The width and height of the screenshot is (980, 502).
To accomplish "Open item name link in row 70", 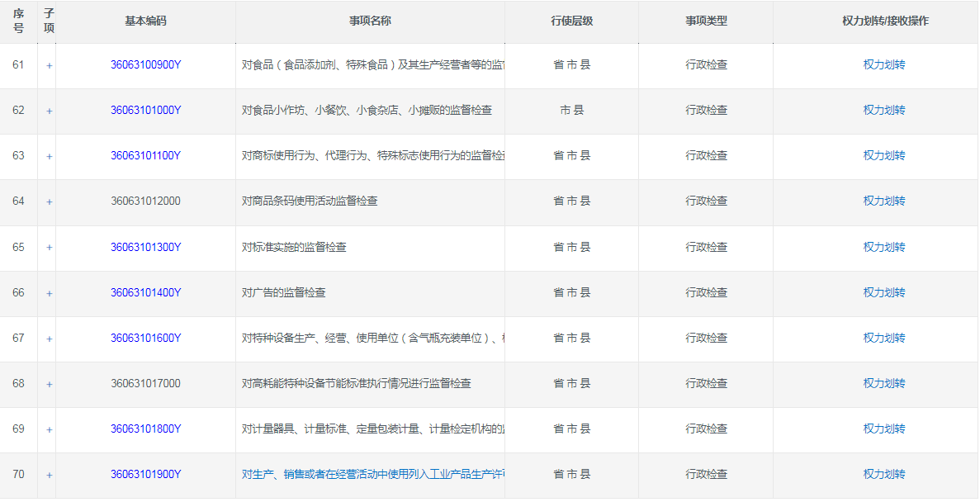I will 372,474.
